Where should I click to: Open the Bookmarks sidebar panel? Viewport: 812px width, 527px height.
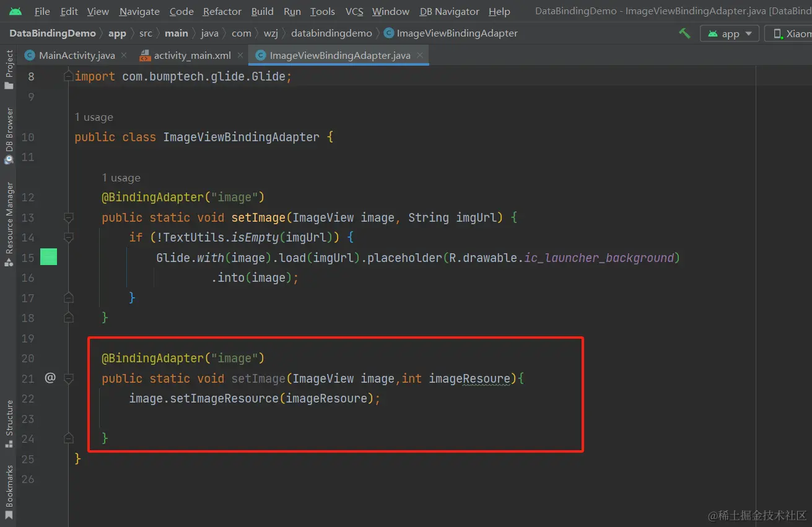coord(9,494)
